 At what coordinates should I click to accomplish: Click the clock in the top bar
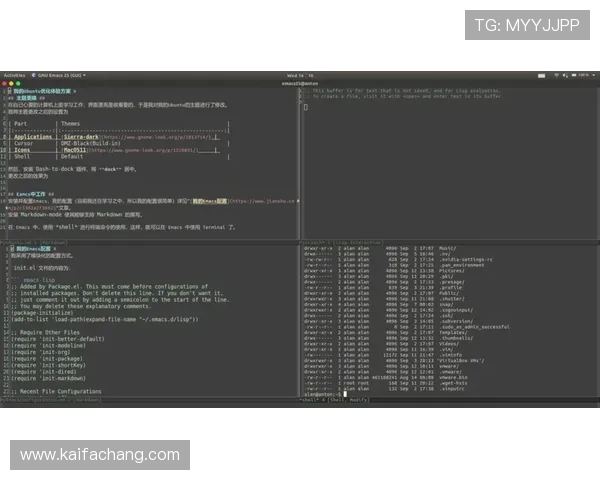tap(300, 74)
